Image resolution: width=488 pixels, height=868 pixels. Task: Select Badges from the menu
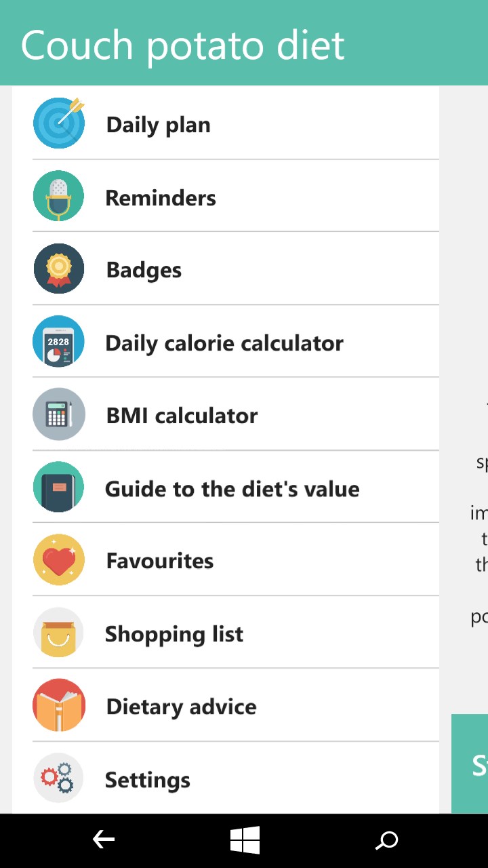point(144,271)
